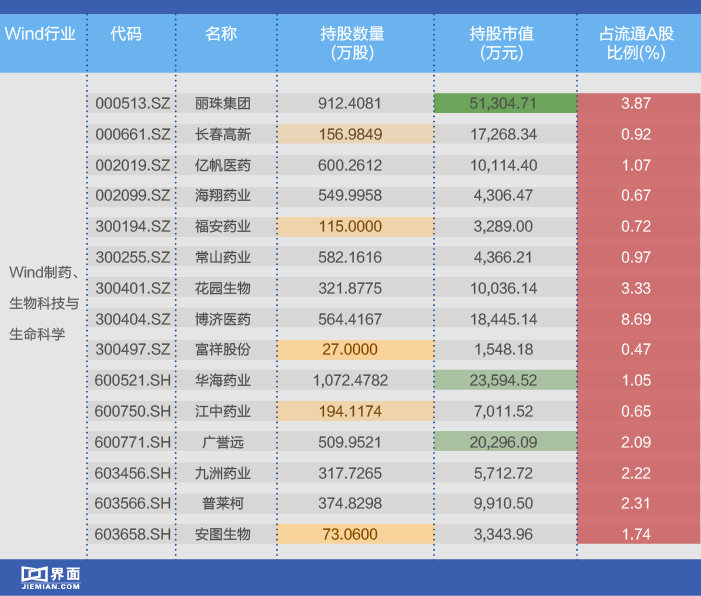Select stock code 603566.SH
The height and width of the screenshot is (596, 701).
pos(133,503)
